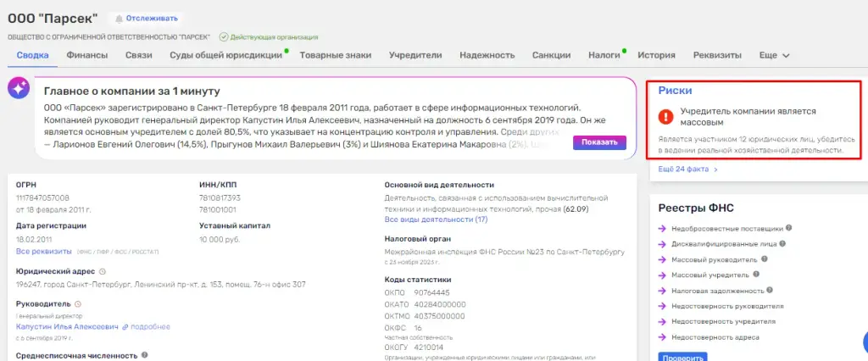Open Все виды деятельности (17) link

436,219
